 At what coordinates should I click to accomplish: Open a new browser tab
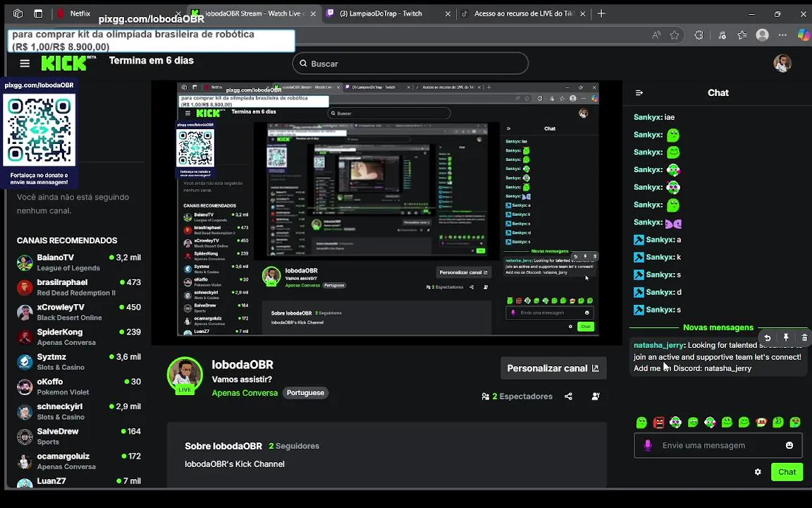click(601, 13)
